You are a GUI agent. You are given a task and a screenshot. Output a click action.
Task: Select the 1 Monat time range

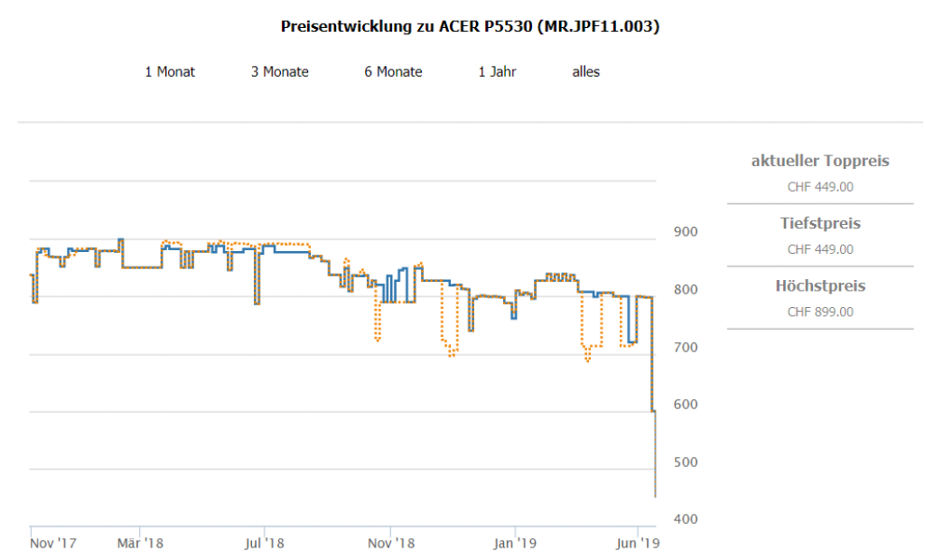[x=170, y=71]
